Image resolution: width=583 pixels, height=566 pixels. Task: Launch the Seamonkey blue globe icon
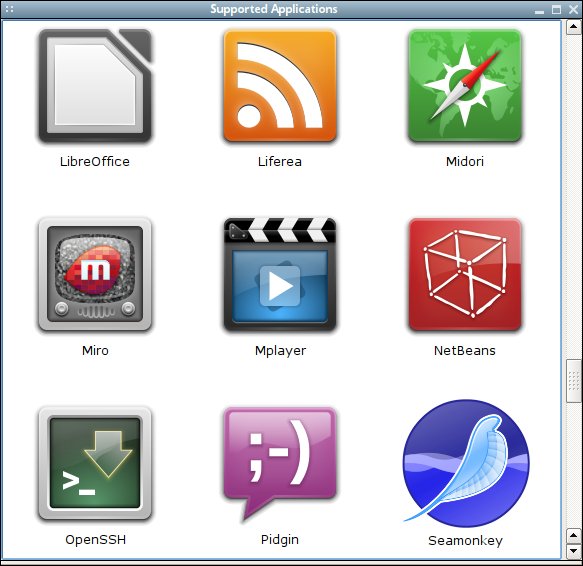point(466,463)
